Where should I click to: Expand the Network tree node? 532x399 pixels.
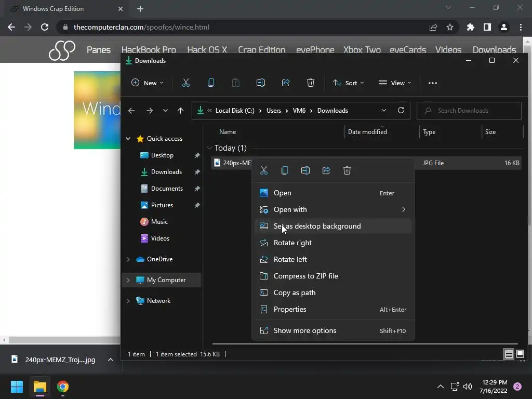(x=128, y=301)
